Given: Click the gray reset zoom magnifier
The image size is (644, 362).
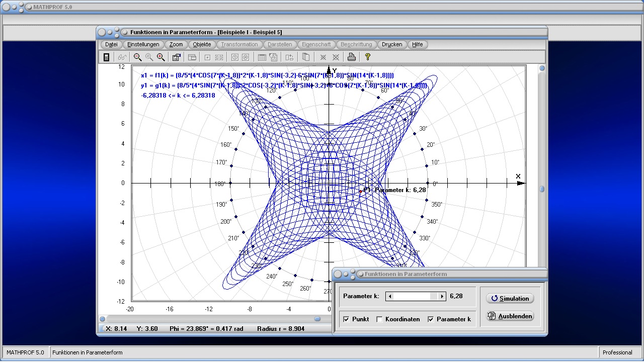Looking at the screenshot, I should click(x=149, y=57).
